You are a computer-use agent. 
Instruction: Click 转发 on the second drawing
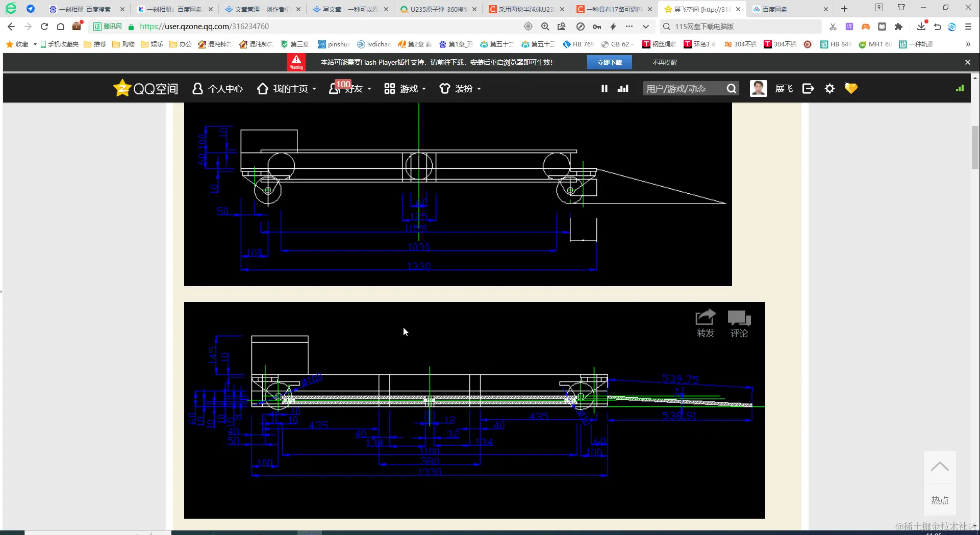click(706, 324)
